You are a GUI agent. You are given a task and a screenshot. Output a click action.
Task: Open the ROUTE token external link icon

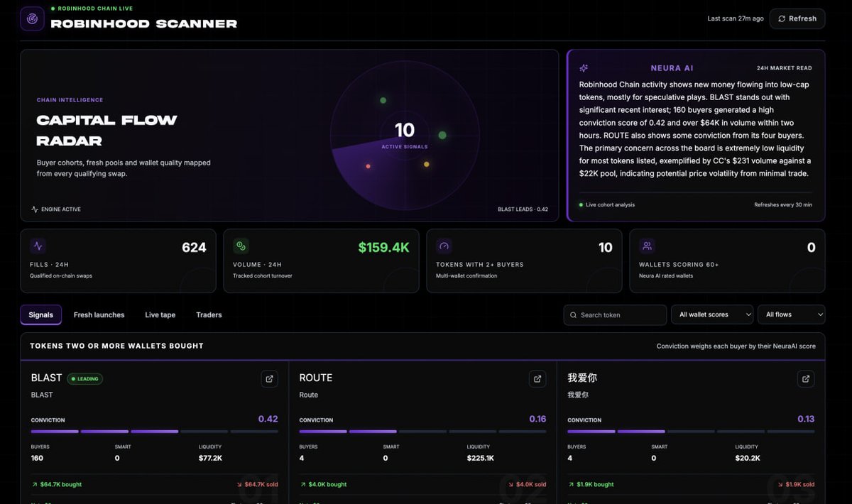point(537,378)
